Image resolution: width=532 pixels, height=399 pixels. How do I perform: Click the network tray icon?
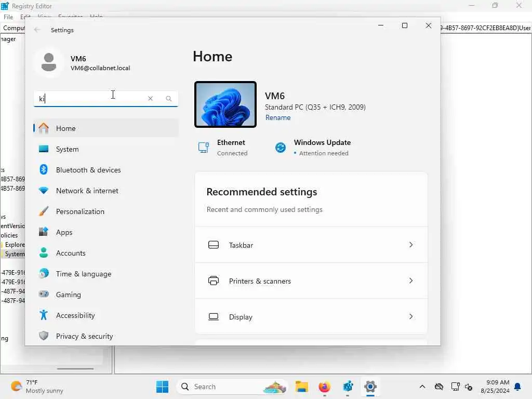(455, 387)
